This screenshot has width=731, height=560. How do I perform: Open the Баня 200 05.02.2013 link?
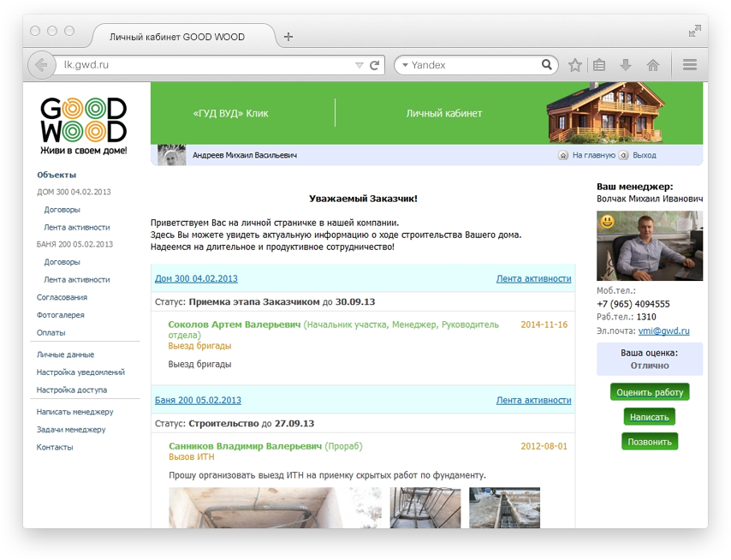(x=198, y=400)
